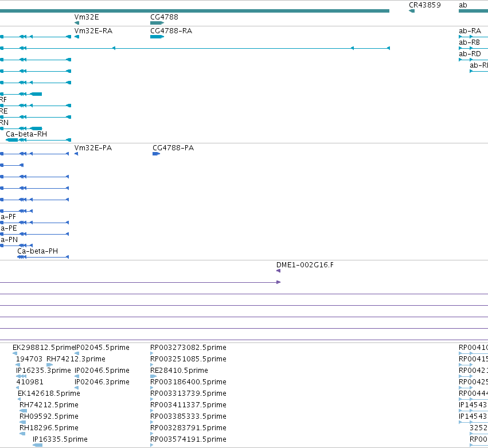The width and height of the screenshot is (488, 448).
Task: Select the RE28410.5prime EST label
Action: pos(179,371)
